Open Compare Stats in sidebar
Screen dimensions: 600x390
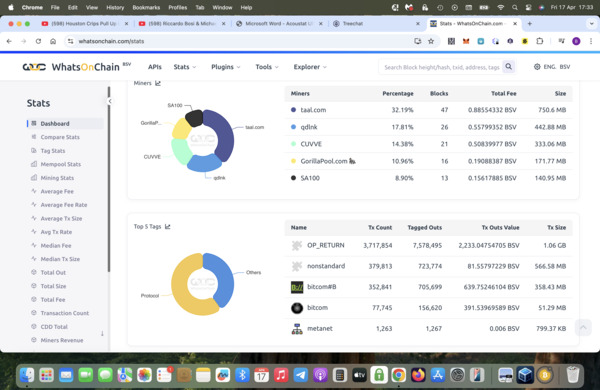pos(60,137)
